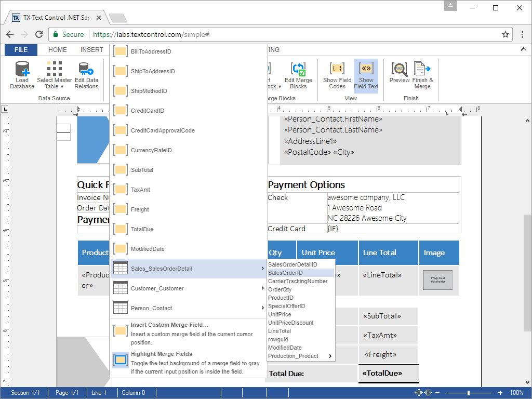This screenshot has width=532, height=399.
Task: Open the FILE menu button
Action: (x=21, y=50)
